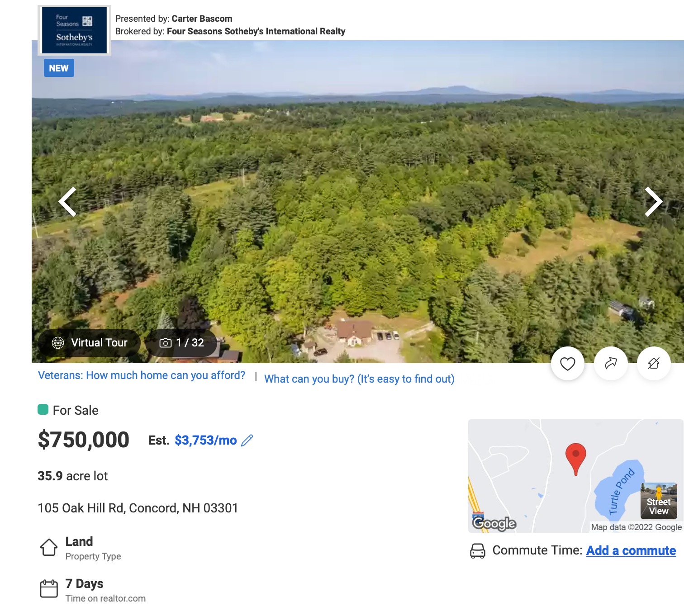Click the Google logo on map

click(x=494, y=523)
